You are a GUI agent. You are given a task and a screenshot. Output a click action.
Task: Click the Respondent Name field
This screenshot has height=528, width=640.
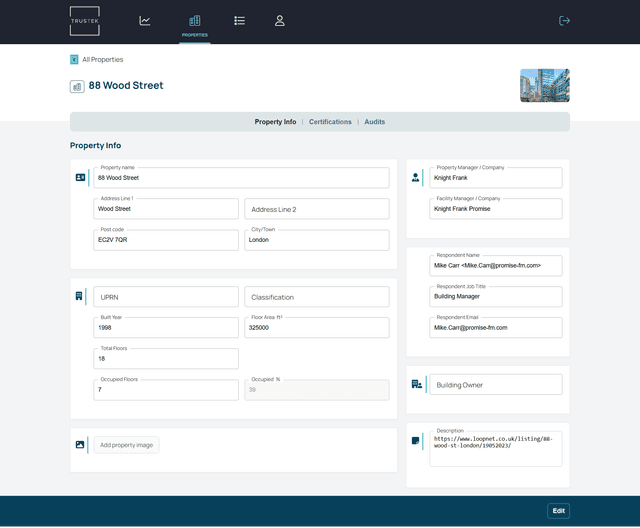[496, 266]
